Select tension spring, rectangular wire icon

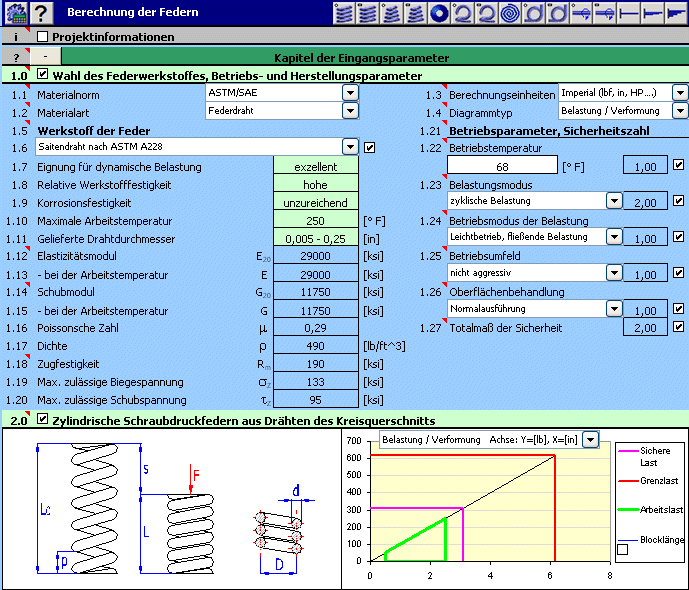click(x=486, y=12)
